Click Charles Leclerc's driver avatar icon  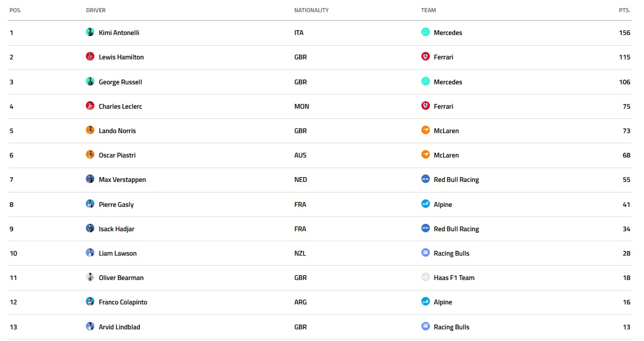pos(90,106)
